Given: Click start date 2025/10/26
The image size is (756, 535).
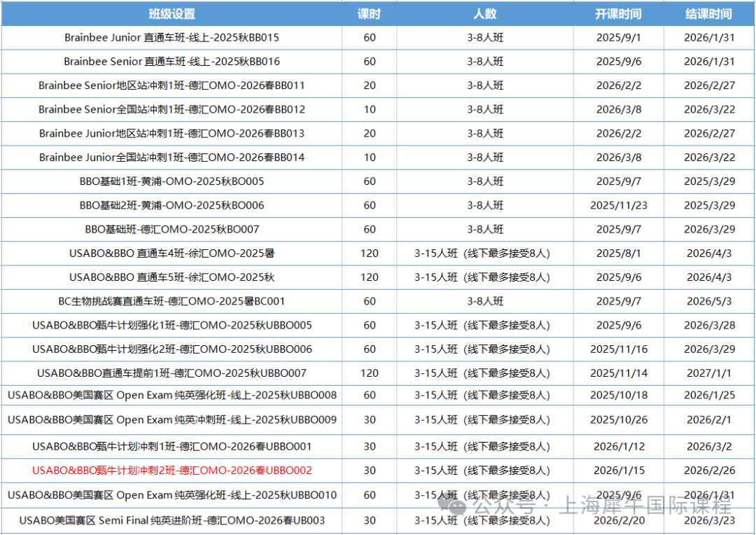Looking at the screenshot, I should click(619, 419).
